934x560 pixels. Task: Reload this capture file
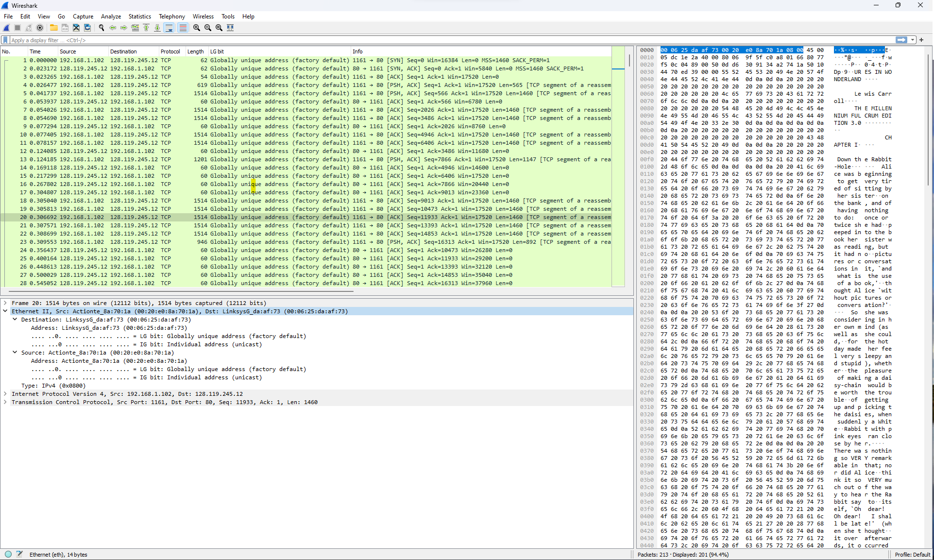[x=87, y=28]
